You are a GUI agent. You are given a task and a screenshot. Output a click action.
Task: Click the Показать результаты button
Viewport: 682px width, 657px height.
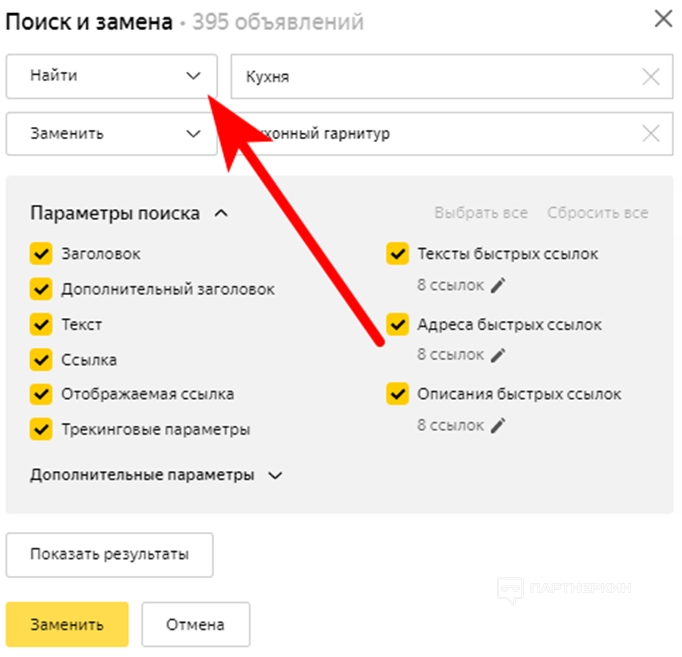pos(109,555)
